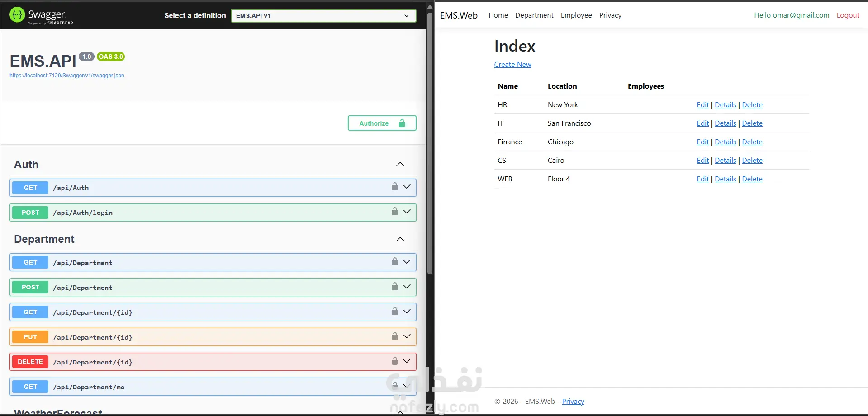Screen dimensions: 868x416
Task: Click the Swagger logo in the header
Action: click(41, 15)
